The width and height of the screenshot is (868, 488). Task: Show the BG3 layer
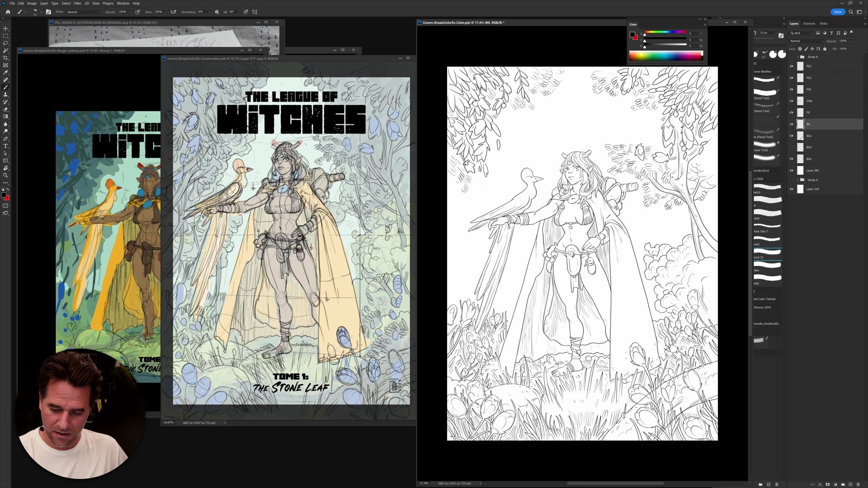(792, 147)
